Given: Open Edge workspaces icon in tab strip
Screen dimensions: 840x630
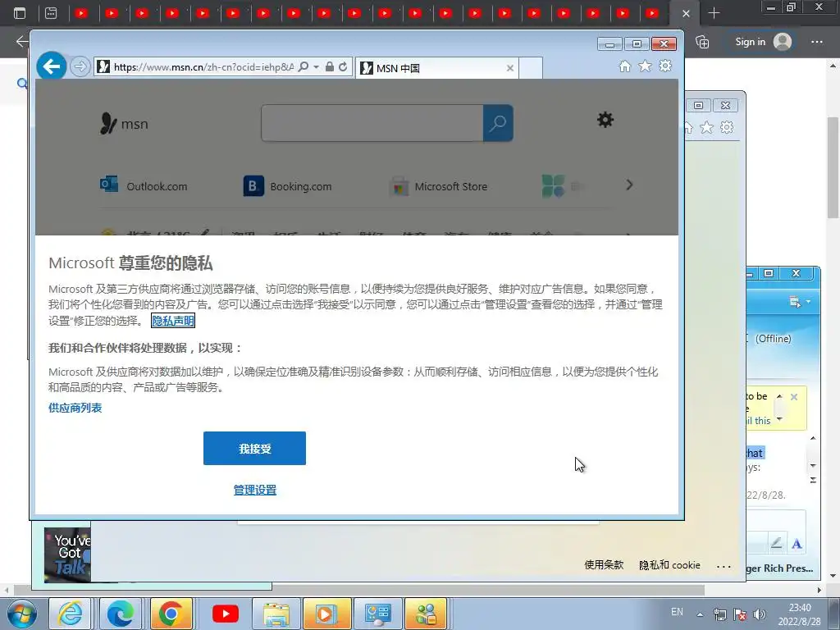Looking at the screenshot, I should tap(50, 13).
